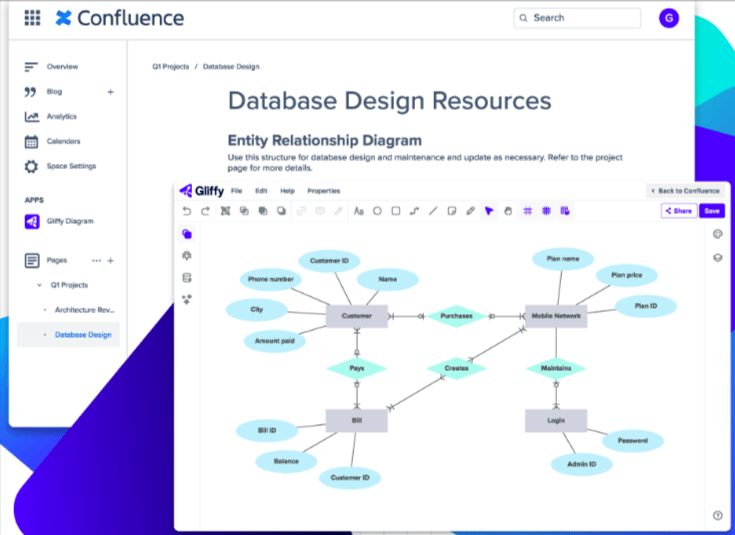
Task: Click the help question mark icon
Action: tap(718, 515)
